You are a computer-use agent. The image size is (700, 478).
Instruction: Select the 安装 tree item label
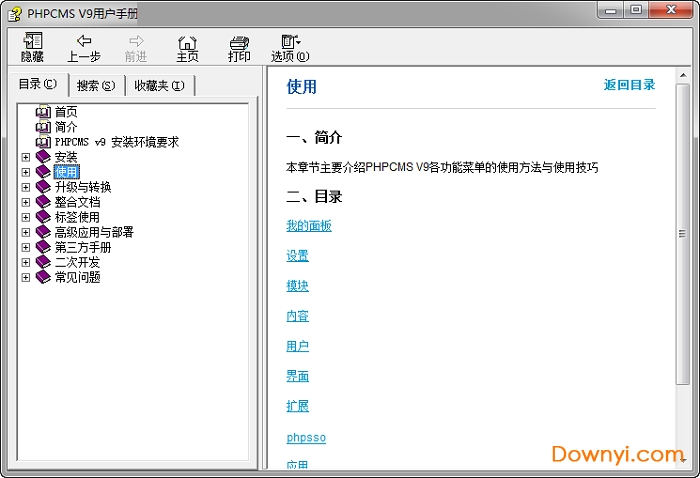[x=66, y=157]
